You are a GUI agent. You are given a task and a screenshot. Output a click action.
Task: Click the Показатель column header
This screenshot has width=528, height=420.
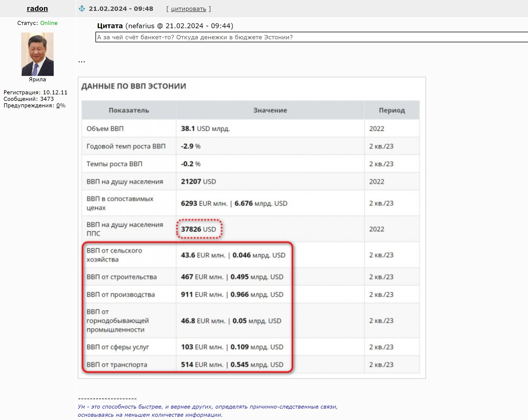tap(129, 110)
